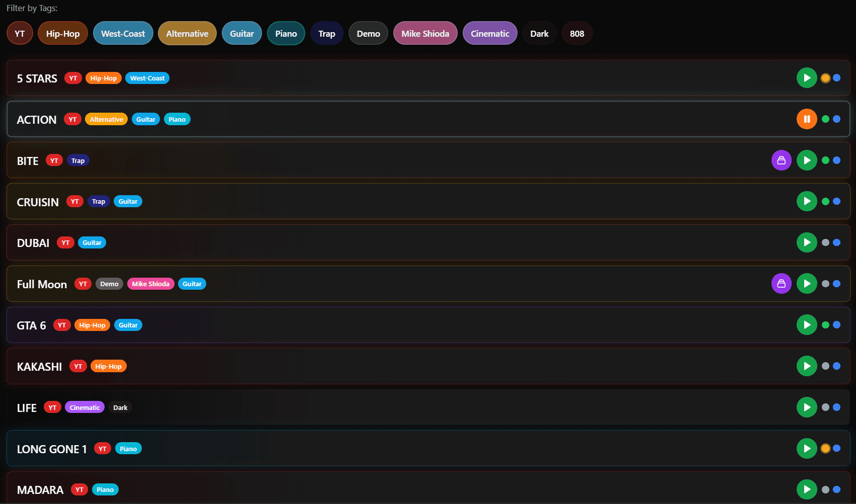Toggle the 808 tag filter
The height and width of the screenshot is (504, 856).
(577, 34)
